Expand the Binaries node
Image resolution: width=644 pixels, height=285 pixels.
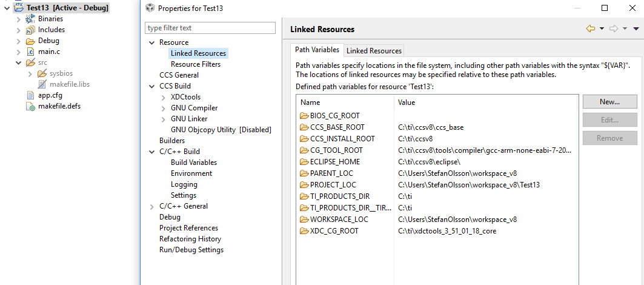click(x=18, y=19)
